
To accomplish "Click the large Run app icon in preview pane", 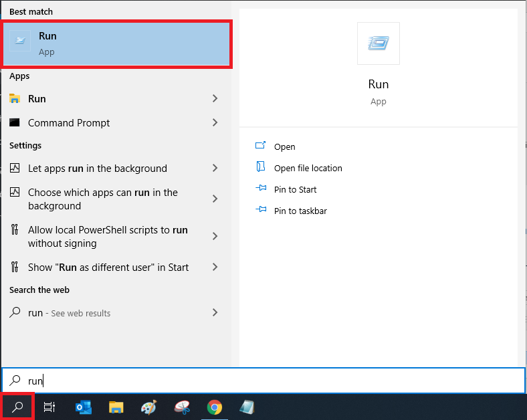I will pyautogui.click(x=378, y=43).
